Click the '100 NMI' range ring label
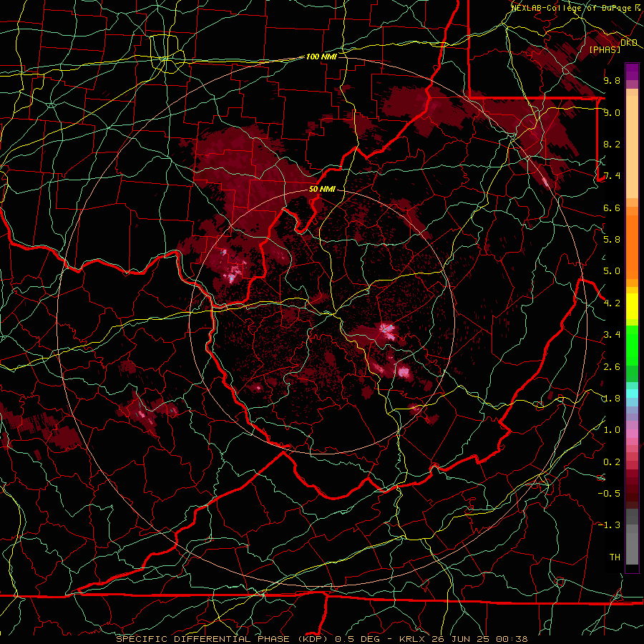The height and width of the screenshot is (644, 644). (321, 57)
